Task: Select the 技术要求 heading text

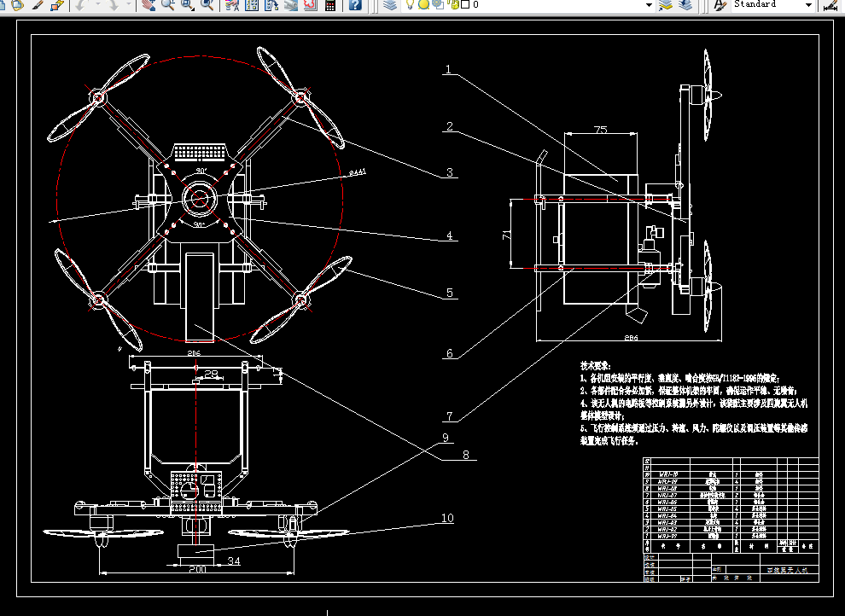Action: pyautogui.click(x=595, y=366)
